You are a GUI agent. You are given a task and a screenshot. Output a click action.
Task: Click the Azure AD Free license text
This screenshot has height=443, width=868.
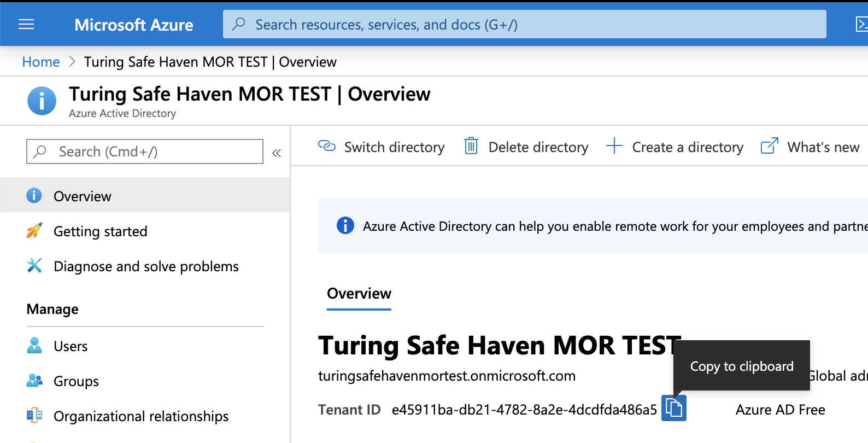[780, 410]
